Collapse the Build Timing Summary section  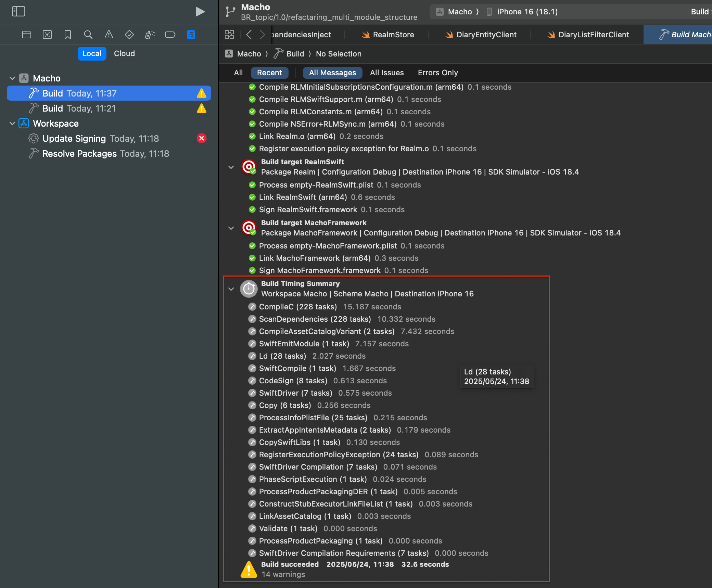pyautogui.click(x=231, y=289)
